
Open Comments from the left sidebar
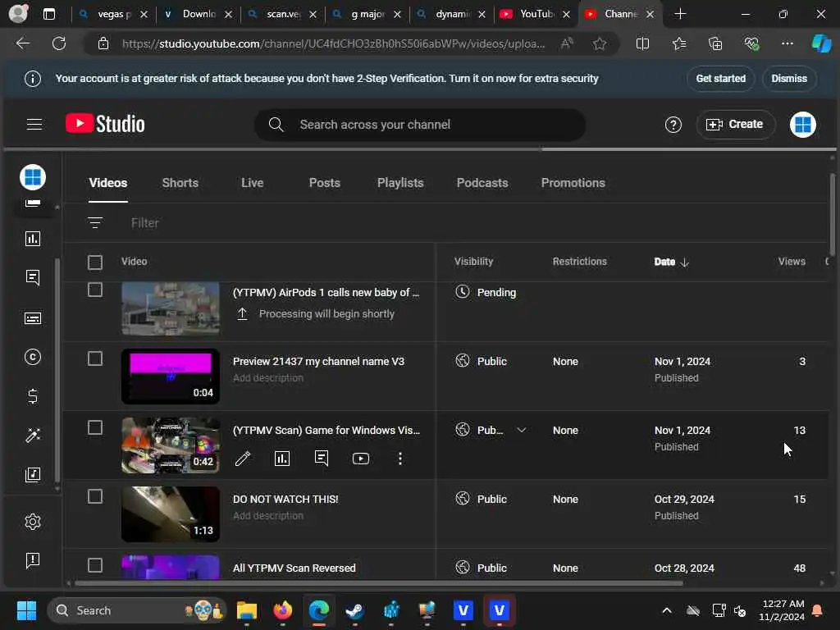click(x=33, y=277)
